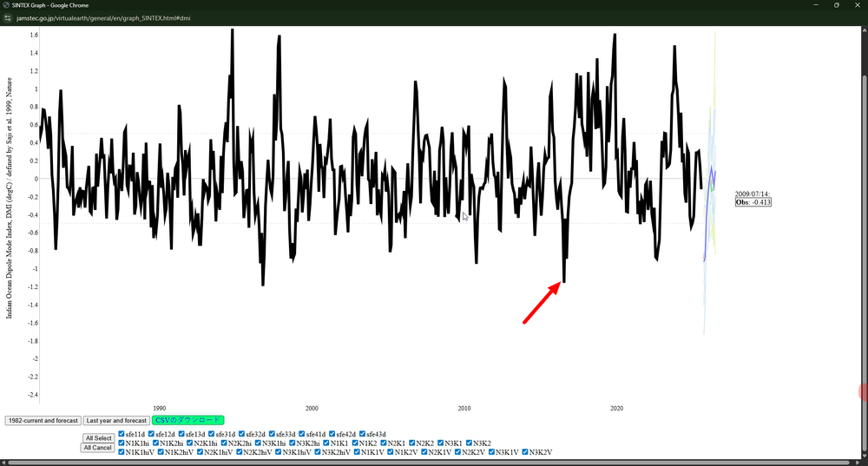Click the Indian Ocean Dipole Mode Index axis title
868x466 pixels.
pyautogui.click(x=9, y=198)
